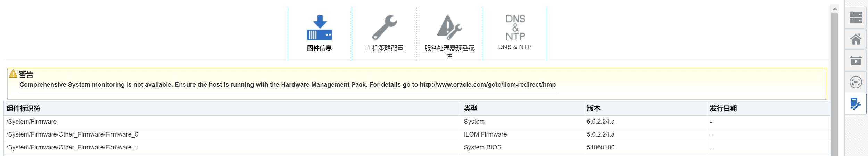Click the circular remote console sidebar icon
The image size is (868, 156).
pyautogui.click(x=855, y=82)
